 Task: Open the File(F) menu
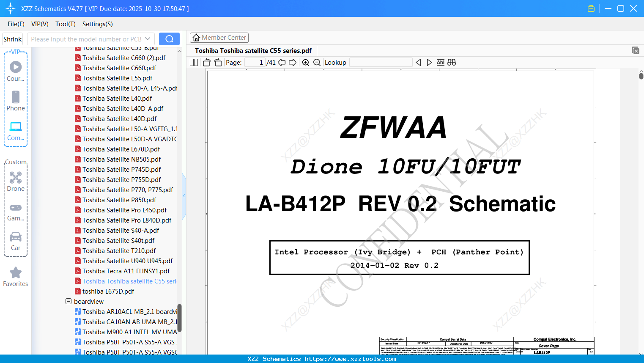click(16, 24)
